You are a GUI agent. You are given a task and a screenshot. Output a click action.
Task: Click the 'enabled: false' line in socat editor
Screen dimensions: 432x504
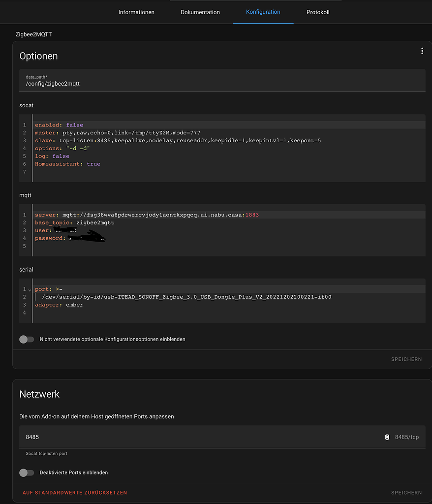coord(59,125)
